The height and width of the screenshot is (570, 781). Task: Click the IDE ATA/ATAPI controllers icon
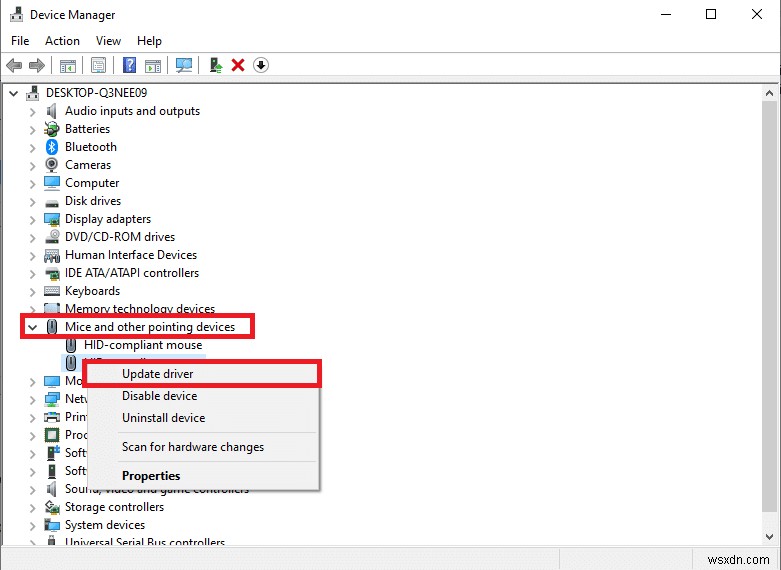[x=52, y=273]
